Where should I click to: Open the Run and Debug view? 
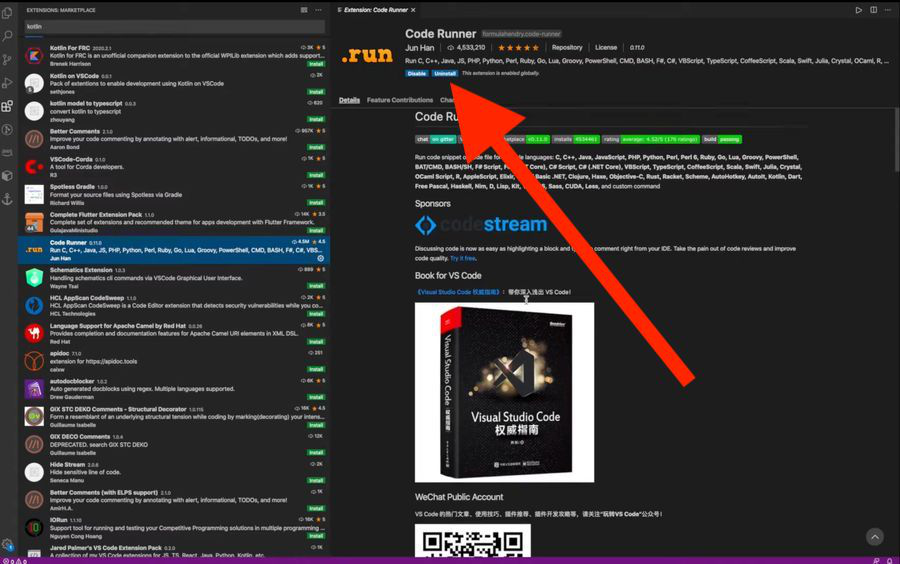pyautogui.click(x=7, y=83)
